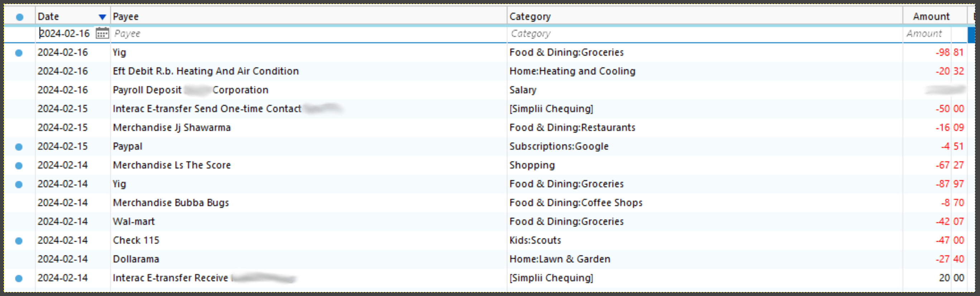
Task: Click the -20 32 amount
Action: pos(950,71)
